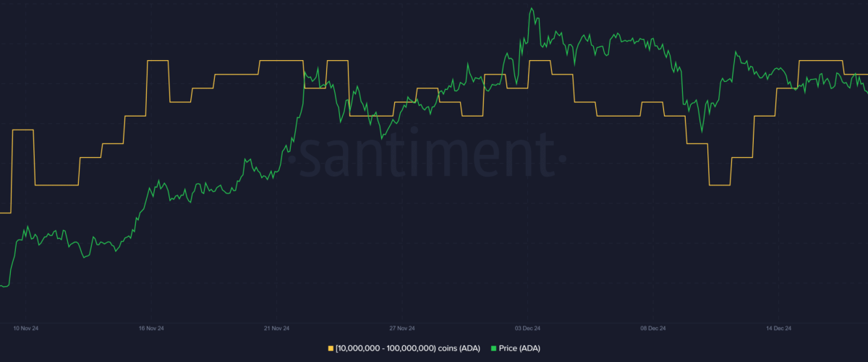Click the sharp green price dip after 08 Dec
Viewport: 868px width, 362px height.
point(701,132)
